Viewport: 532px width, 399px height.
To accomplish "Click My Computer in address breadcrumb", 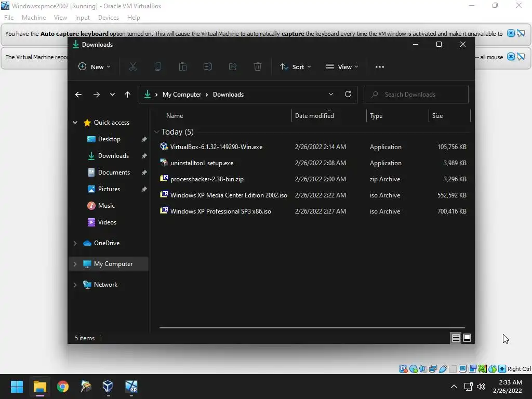I will click(182, 95).
